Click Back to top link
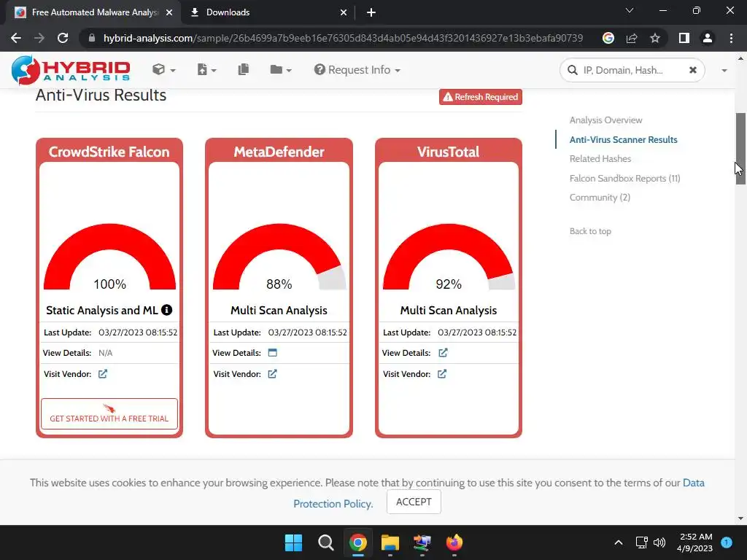The height and width of the screenshot is (560, 747). (590, 231)
